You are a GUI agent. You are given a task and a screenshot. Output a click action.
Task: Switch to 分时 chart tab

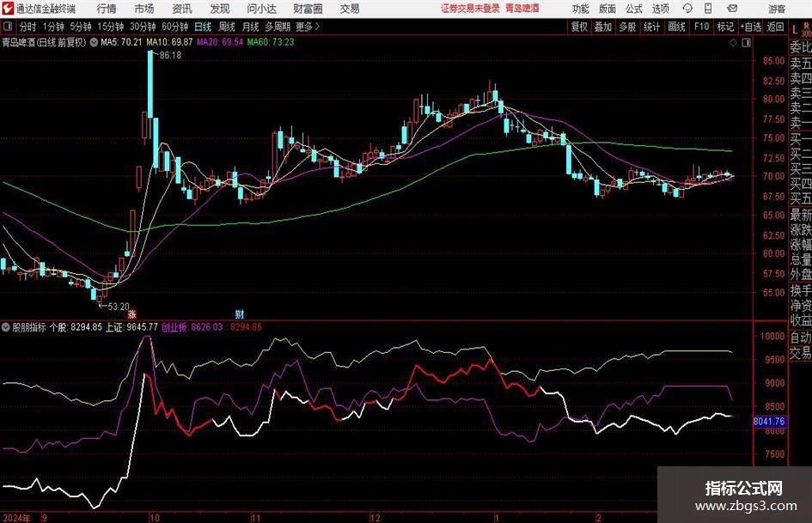click(x=28, y=27)
